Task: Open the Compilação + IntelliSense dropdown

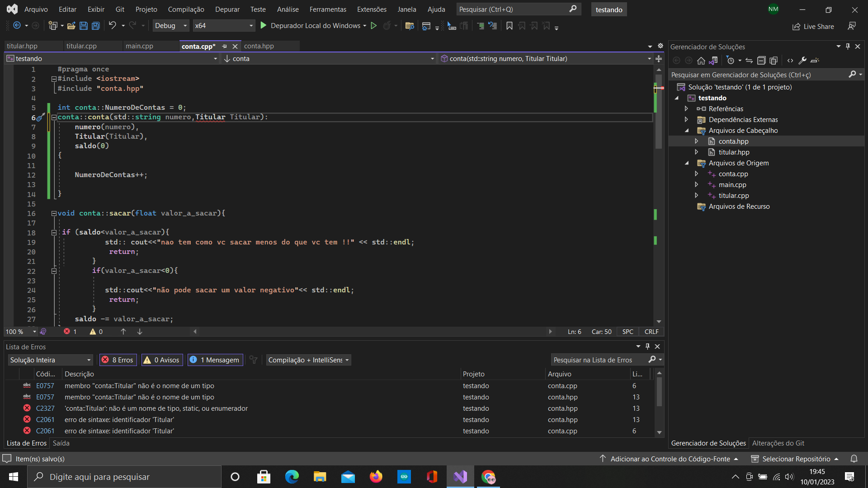Action: tap(309, 360)
